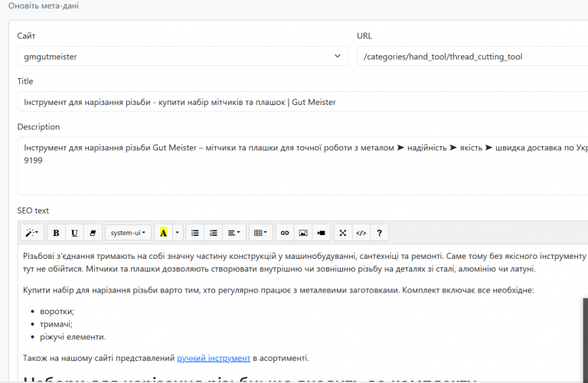Open the text color options arrow
Screen dimensions: 588x383
click(x=178, y=233)
